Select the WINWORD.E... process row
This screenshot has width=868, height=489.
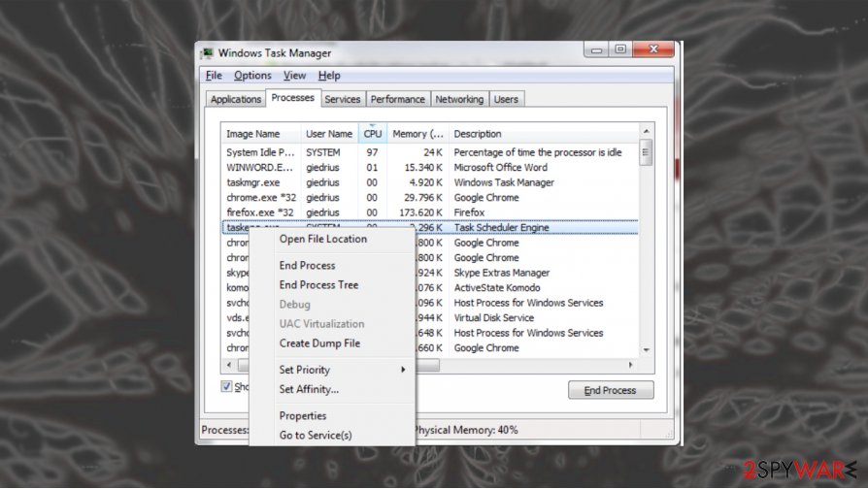pyautogui.click(x=430, y=167)
